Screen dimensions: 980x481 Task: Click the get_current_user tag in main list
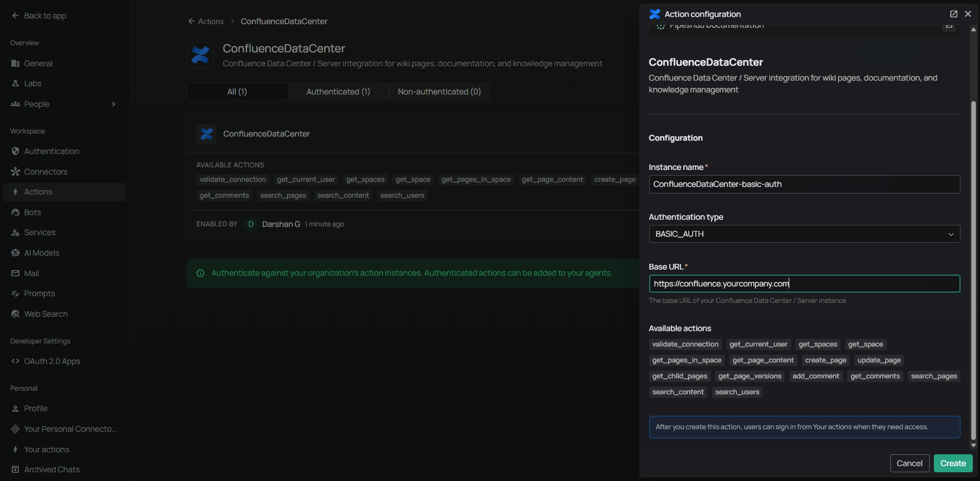(306, 180)
